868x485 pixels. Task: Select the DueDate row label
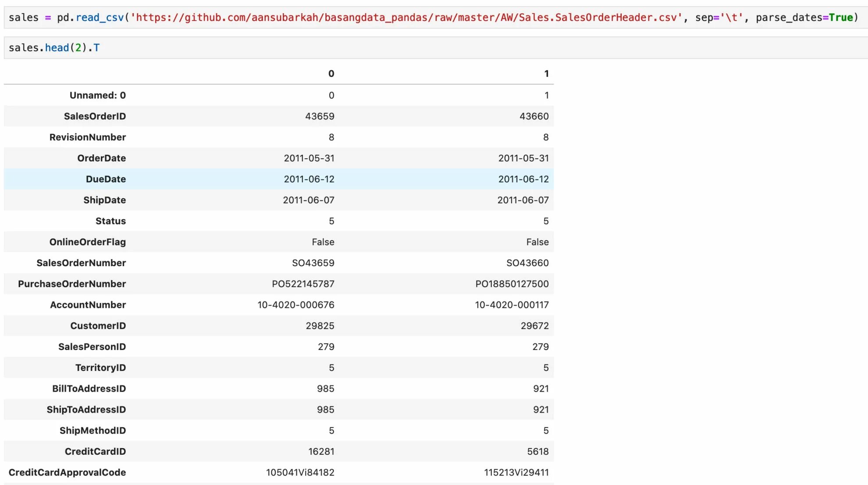coord(106,179)
